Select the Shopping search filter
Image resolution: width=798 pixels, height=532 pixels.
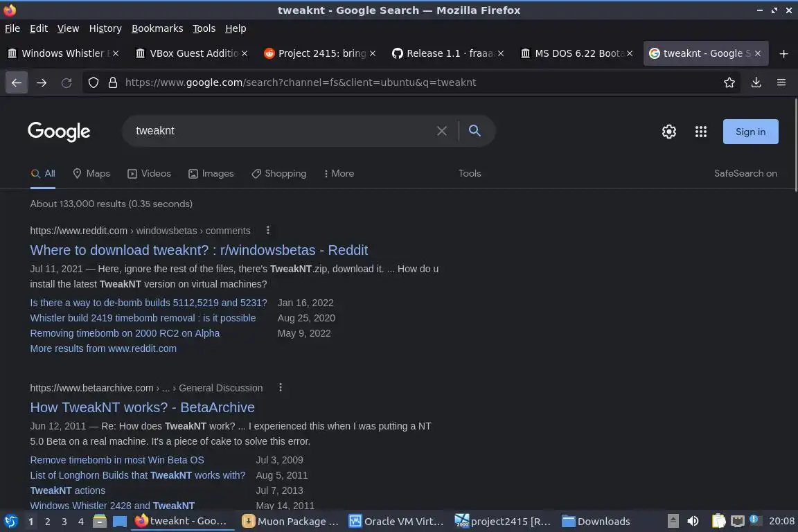279,174
